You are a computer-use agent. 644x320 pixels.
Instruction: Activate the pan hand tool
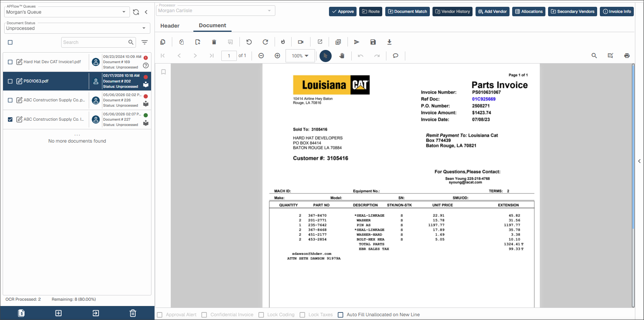click(x=342, y=56)
